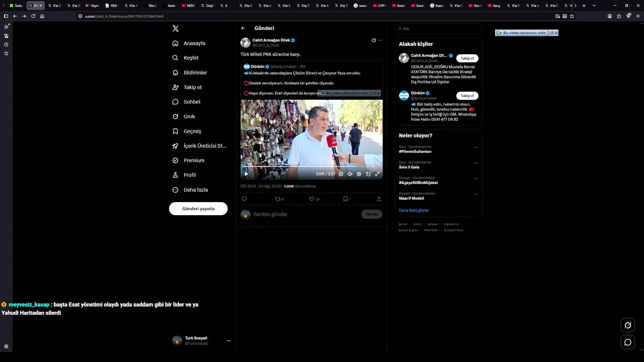The width and height of the screenshot is (644, 362).
Task: Click the Gönderi yayınla button
Action: 198,209
